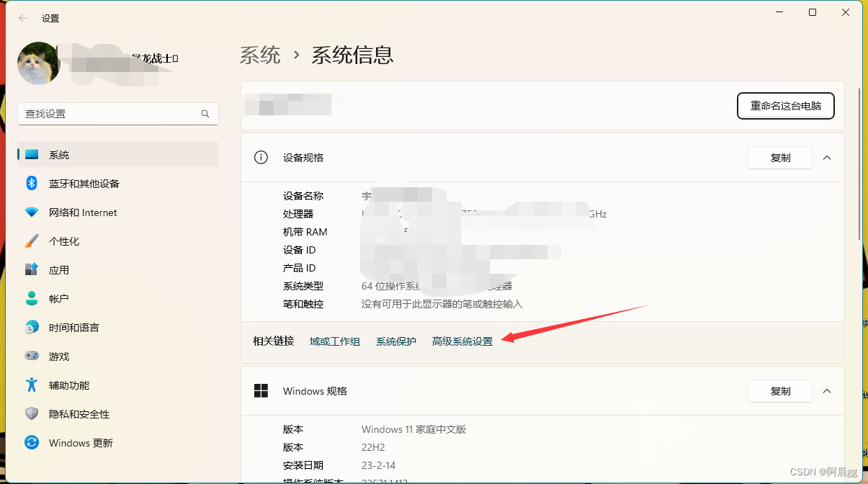Maximize the 设置 window

coord(813,12)
